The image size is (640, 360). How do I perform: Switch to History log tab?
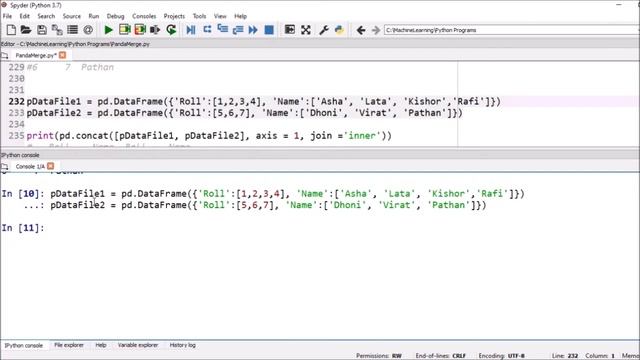coord(182,345)
